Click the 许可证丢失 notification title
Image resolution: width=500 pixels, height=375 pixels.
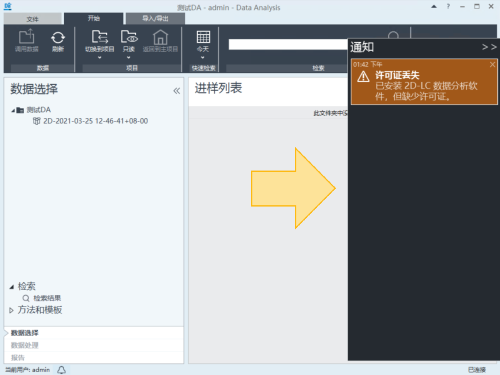(x=397, y=75)
